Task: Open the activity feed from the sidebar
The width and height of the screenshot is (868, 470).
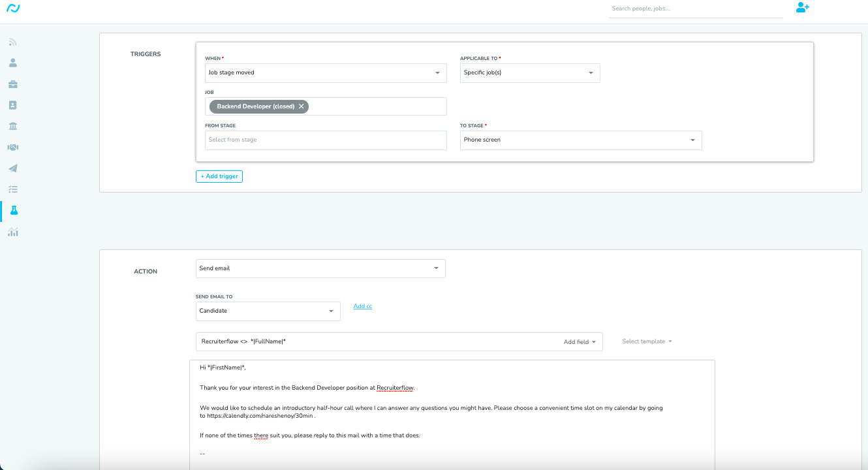Action: [x=13, y=42]
